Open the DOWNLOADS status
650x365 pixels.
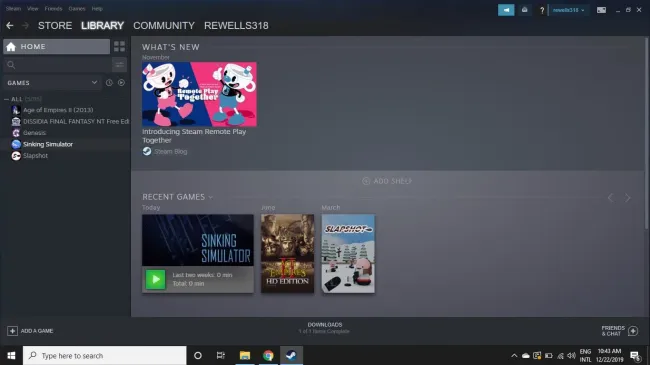click(325, 328)
